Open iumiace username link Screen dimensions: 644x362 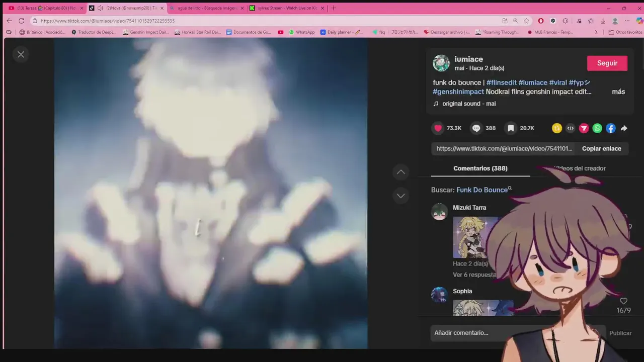468,59
